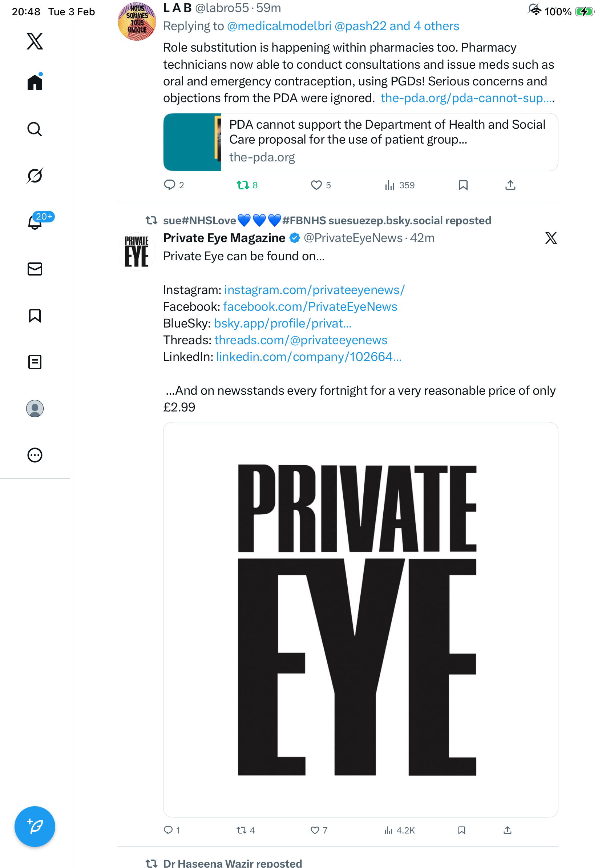The width and height of the screenshot is (606, 868).
Task: Open the threads.com/@privateeyenews link
Action: coord(301,340)
